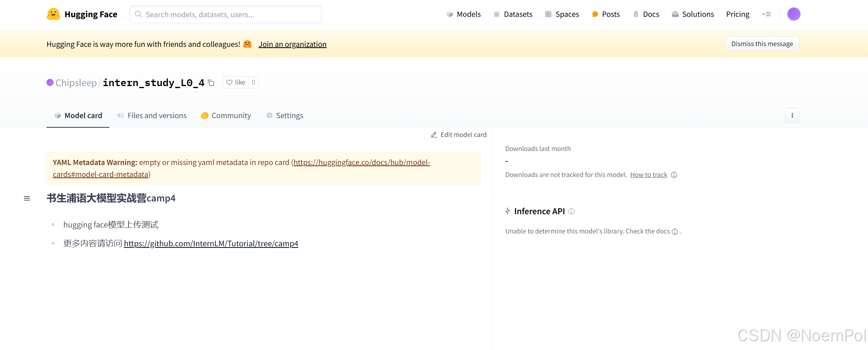Click the hugging face模型上传测试 bullet text
Viewport: 868px width, 350px height.
pos(111,225)
